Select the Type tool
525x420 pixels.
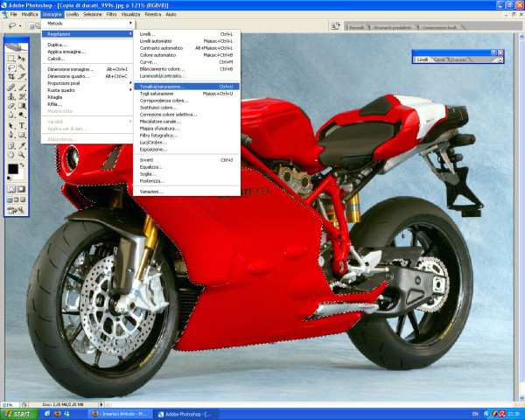tap(22, 125)
